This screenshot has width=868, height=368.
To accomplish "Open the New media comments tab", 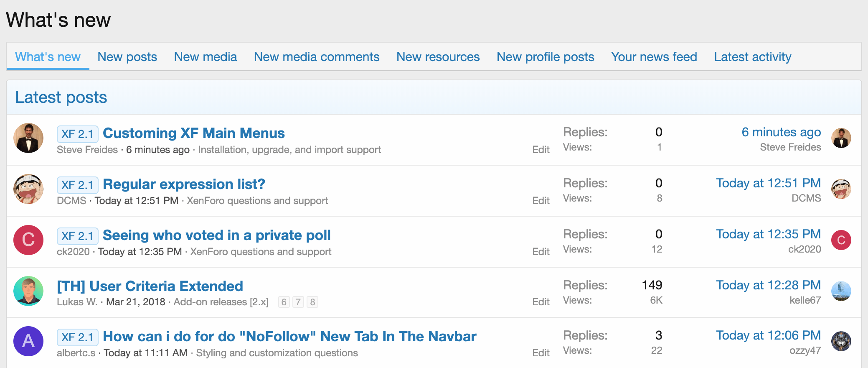I will 317,57.
